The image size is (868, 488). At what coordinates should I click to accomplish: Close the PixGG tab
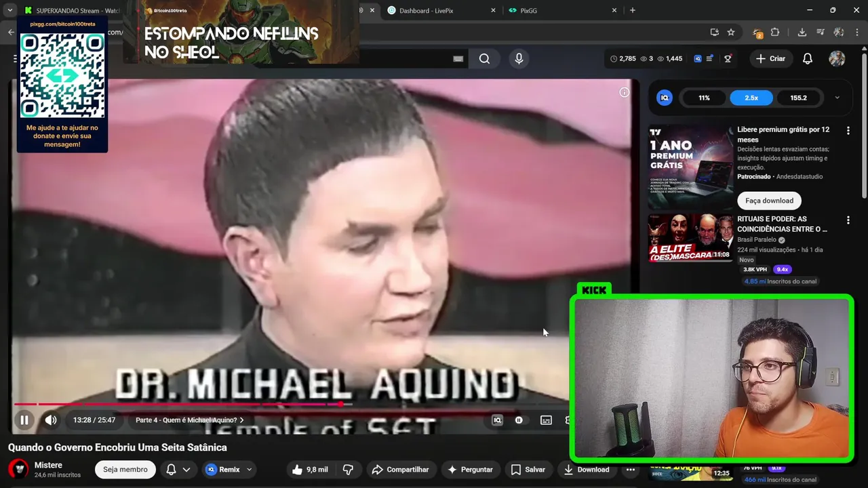614,10
